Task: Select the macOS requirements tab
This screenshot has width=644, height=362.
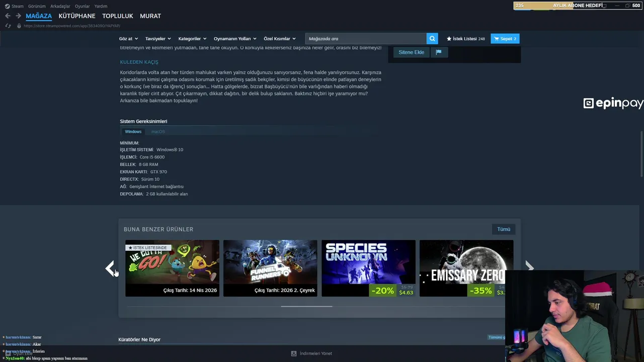Action: [x=158, y=132]
